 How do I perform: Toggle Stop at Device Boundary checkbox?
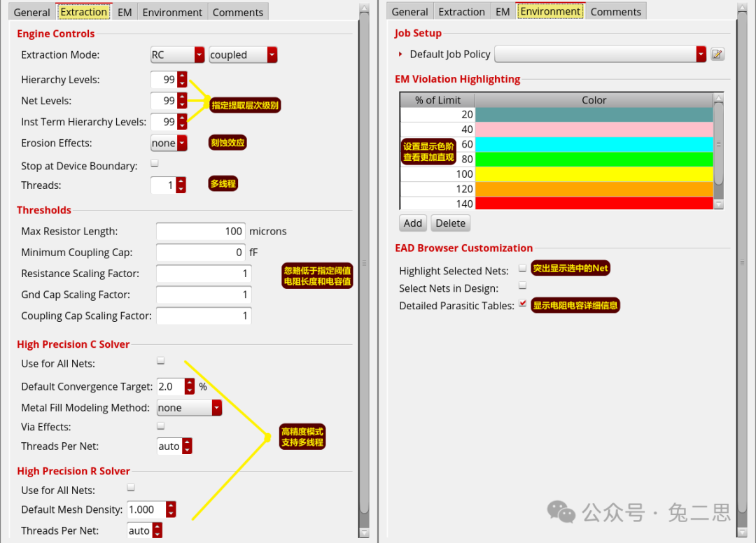pos(155,164)
